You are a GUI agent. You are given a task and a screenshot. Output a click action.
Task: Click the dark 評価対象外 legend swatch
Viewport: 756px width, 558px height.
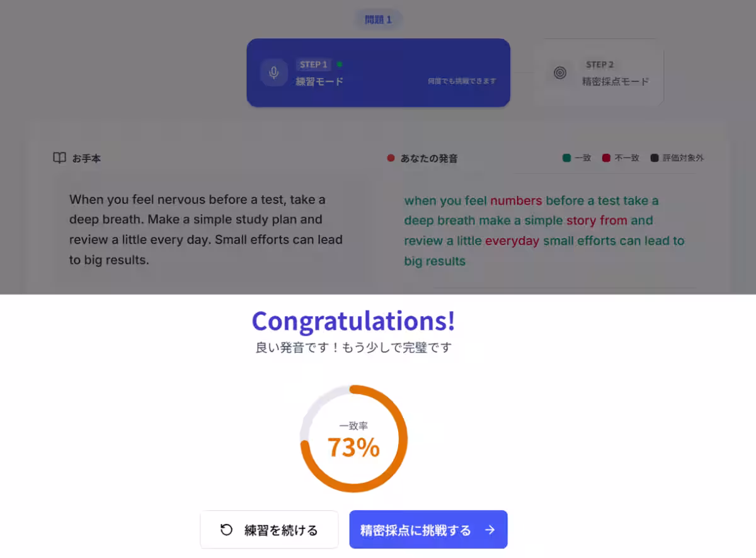pyautogui.click(x=654, y=158)
